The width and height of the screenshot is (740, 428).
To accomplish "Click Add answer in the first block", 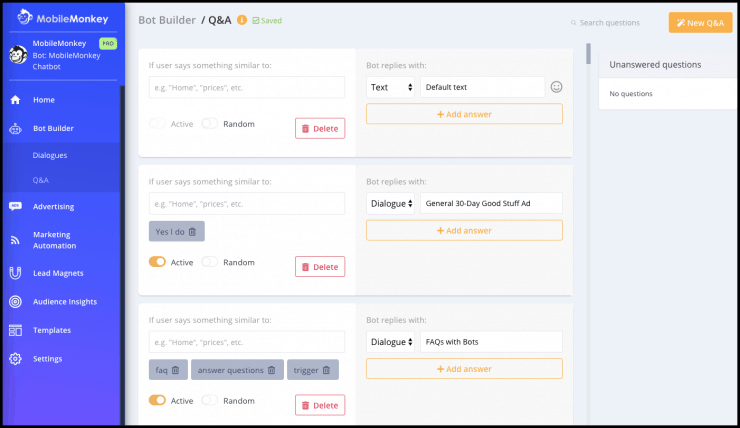I will click(x=464, y=114).
